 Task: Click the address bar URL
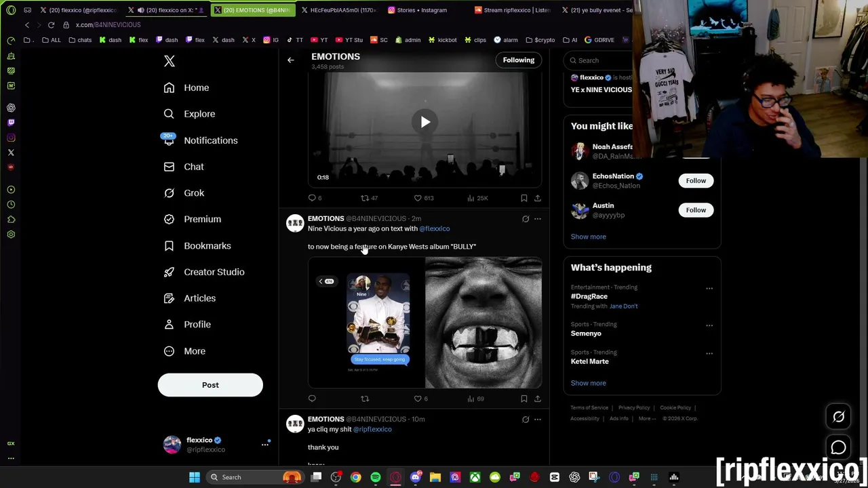point(108,25)
